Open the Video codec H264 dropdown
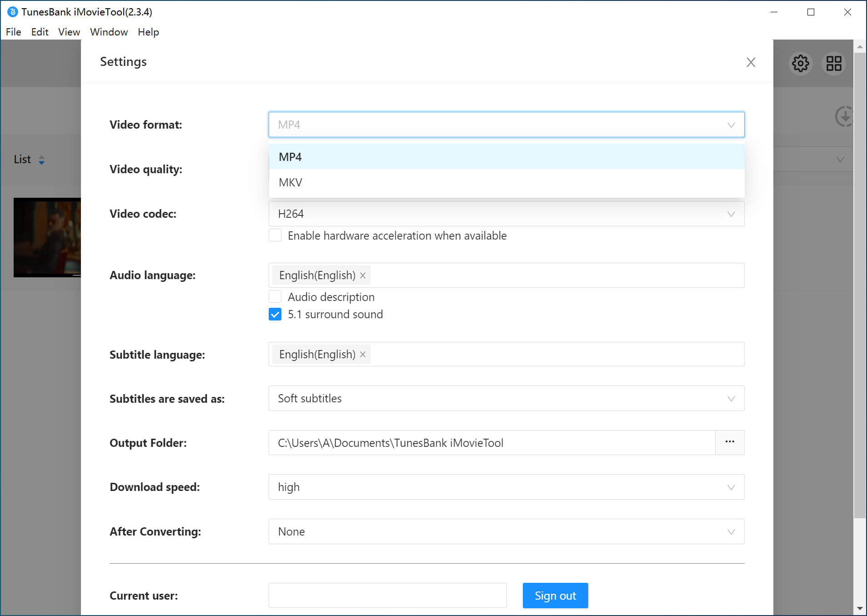Image resolution: width=867 pixels, height=616 pixels. [506, 214]
